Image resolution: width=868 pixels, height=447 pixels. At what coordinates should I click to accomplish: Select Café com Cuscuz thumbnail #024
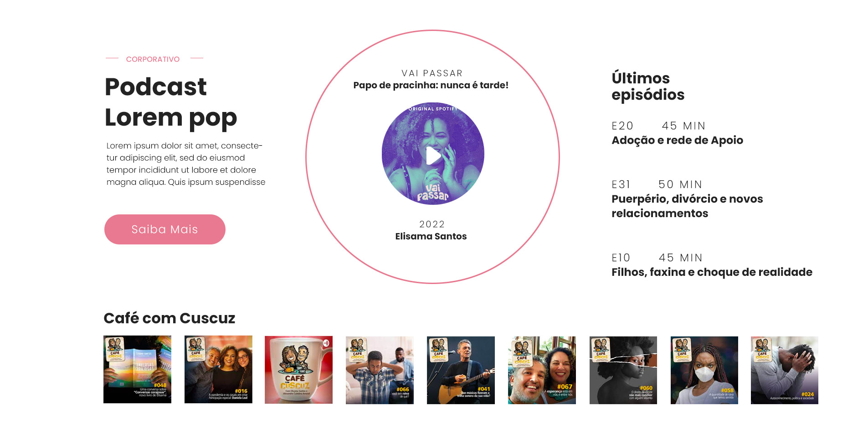[785, 370]
